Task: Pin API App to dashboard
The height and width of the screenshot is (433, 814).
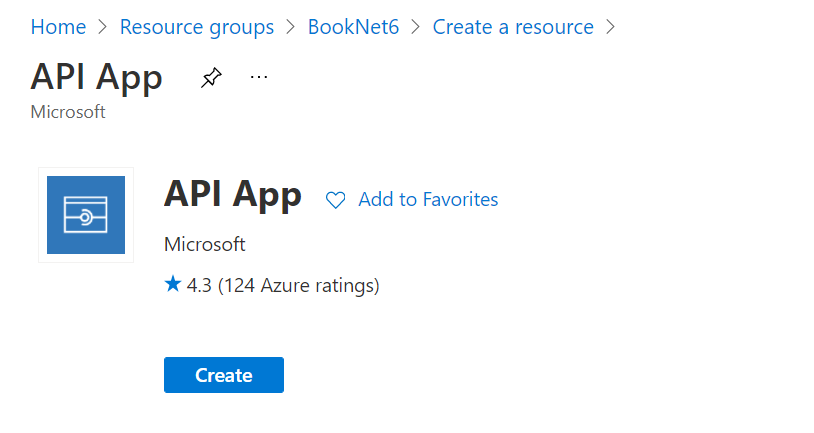Action: [x=211, y=78]
